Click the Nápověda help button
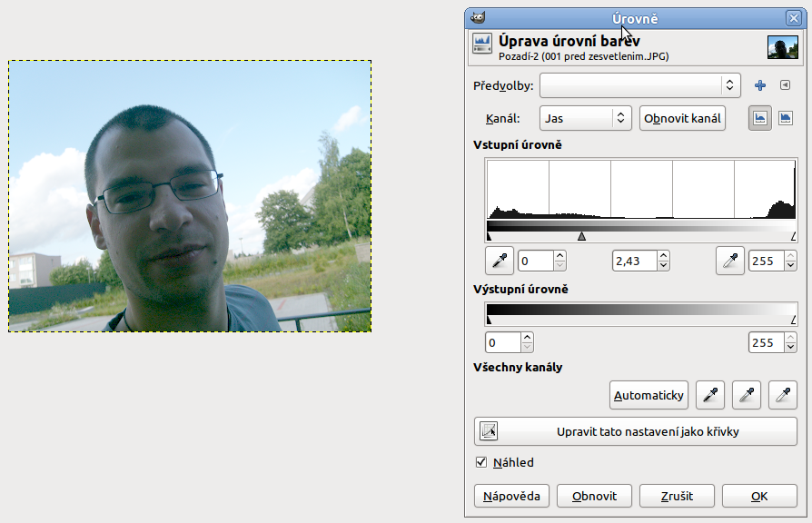Screen dimensions: 812x523 tap(511, 496)
